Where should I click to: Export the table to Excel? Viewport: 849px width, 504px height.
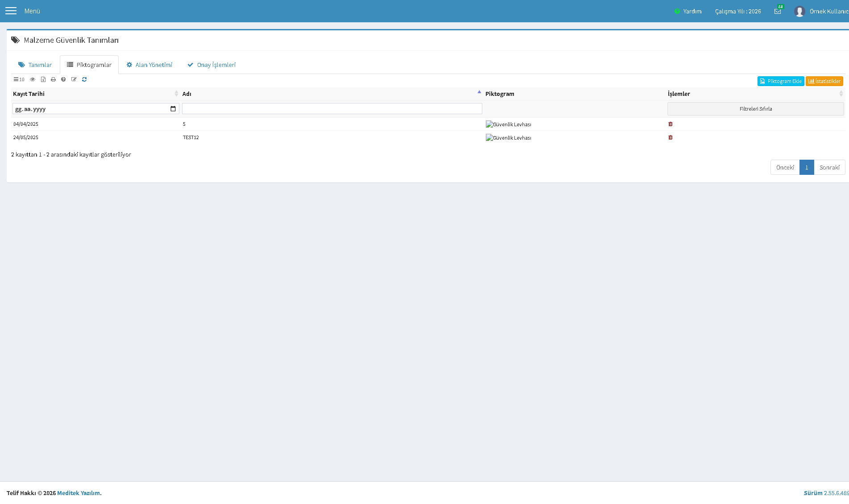click(43, 79)
